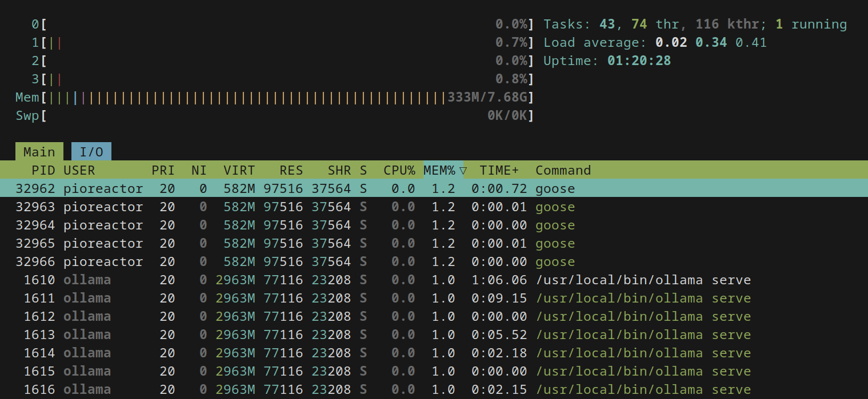868x399 pixels.
Task: Click the Uptime value in the header
Action: [639, 61]
